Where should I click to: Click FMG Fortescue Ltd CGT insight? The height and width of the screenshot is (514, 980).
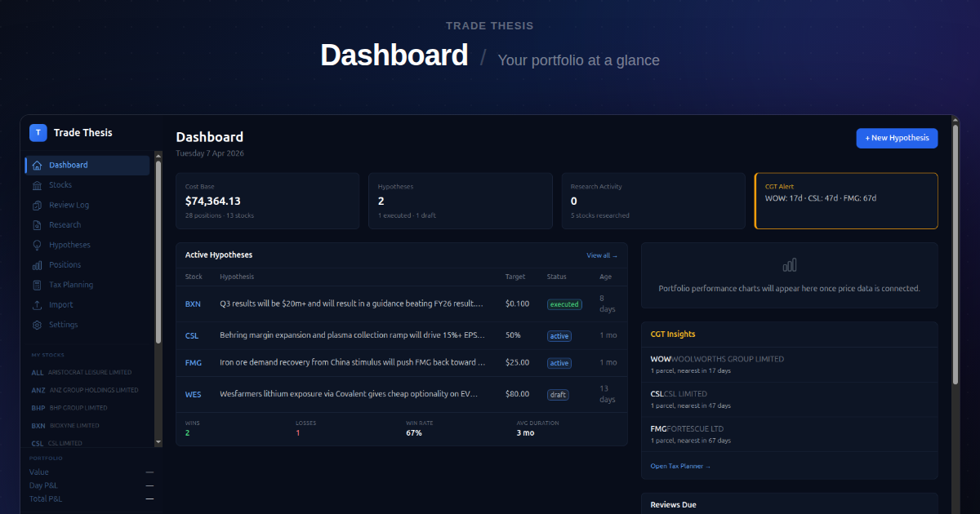pos(790,434)
